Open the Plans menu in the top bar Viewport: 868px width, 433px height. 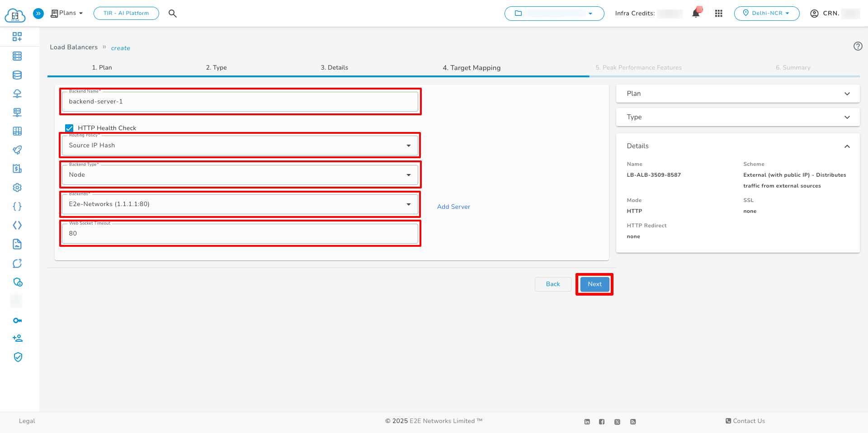(x=66, y=13)
